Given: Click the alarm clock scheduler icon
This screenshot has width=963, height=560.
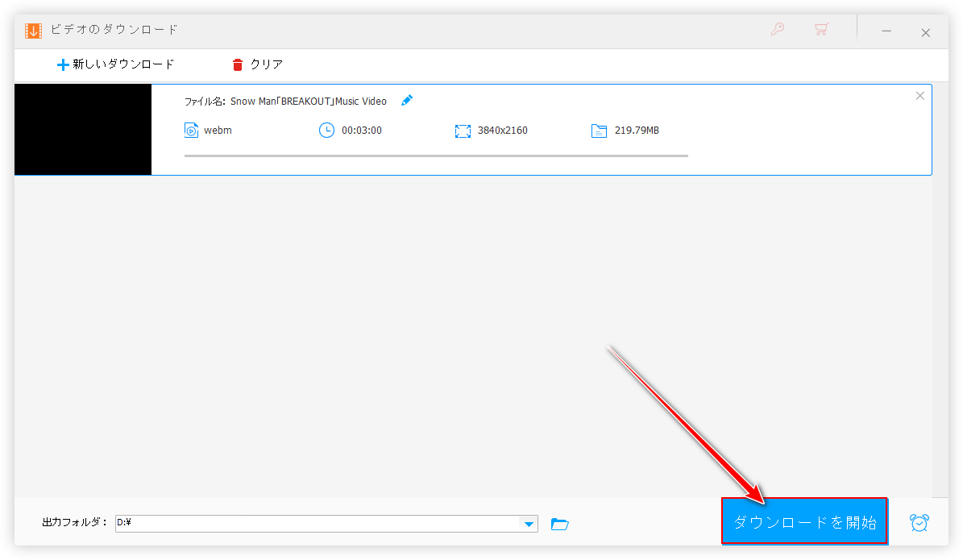Looking at the screenshot, I should click(919, 523).
